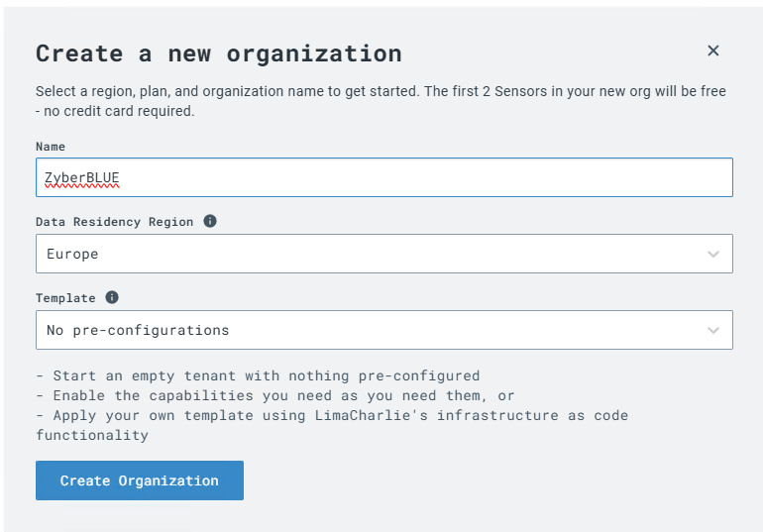Click the Enable the capabilities line
Viewport: 763px width, 532px height.
pyautogui.click(x=275, y=396)
